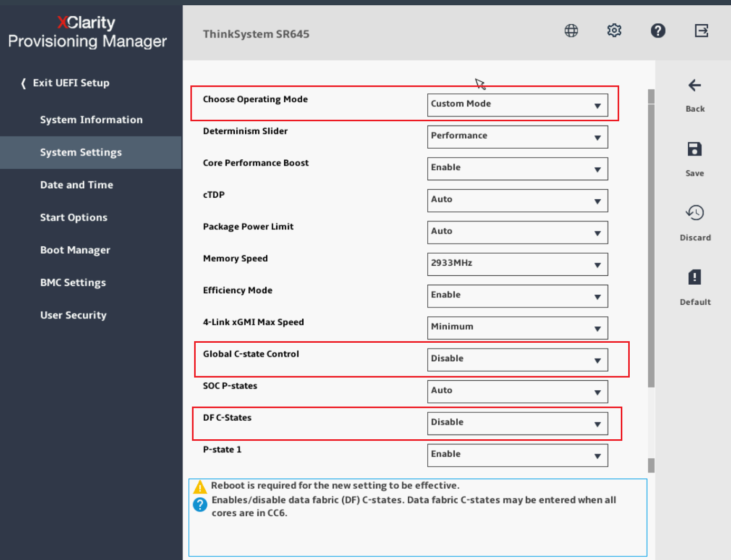Click the Save label
This screenshot has height=560, width=731.
[695, 173]
